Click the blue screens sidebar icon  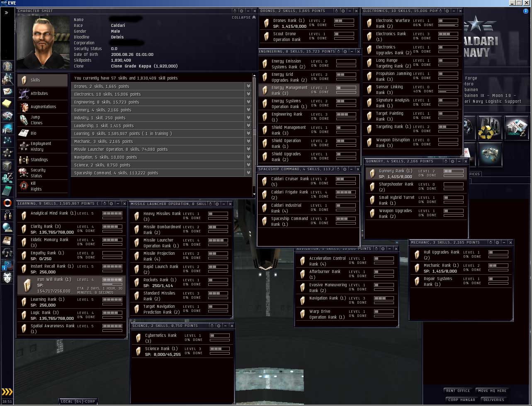pos(7,128)
